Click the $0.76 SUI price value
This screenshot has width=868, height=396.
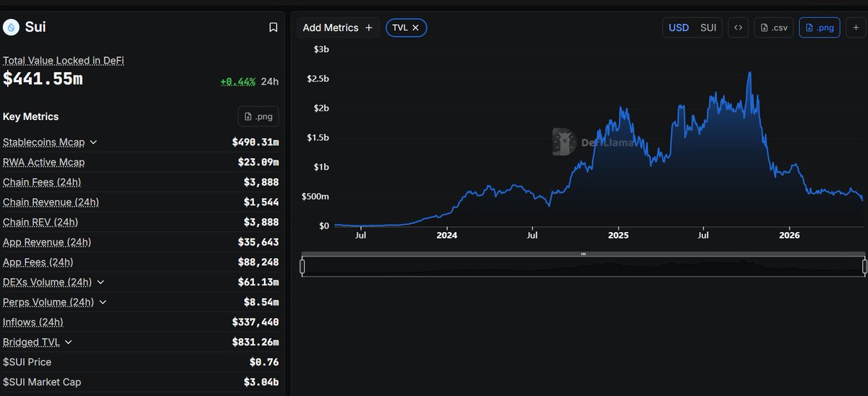pos(264,362)
